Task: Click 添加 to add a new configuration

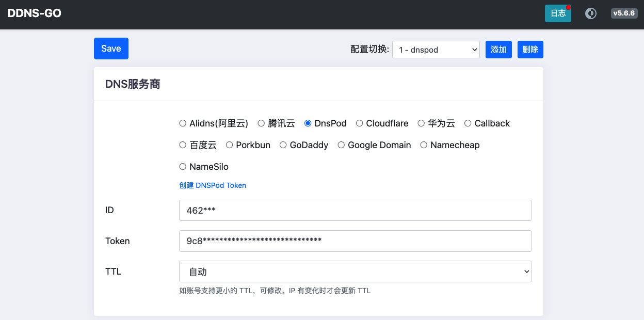Action: (498, 49)
